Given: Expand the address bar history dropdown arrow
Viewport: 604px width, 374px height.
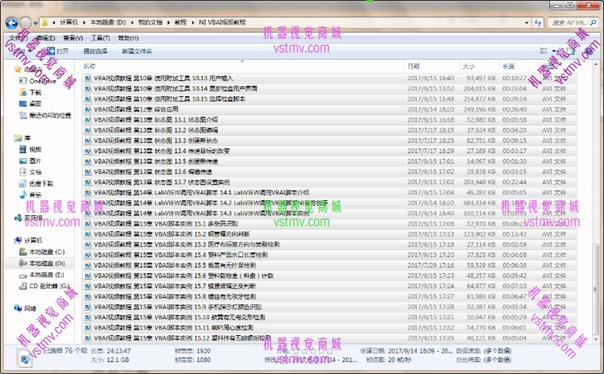Looking at the screenshot, I should pyautogui.click(x=527, y=23).
